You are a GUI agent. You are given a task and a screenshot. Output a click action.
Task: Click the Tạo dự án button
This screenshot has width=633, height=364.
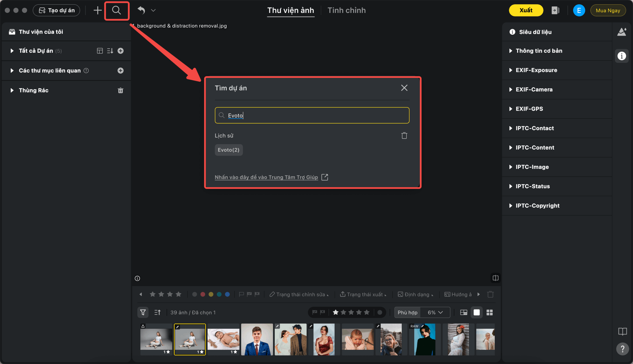[x=57, y=10]
